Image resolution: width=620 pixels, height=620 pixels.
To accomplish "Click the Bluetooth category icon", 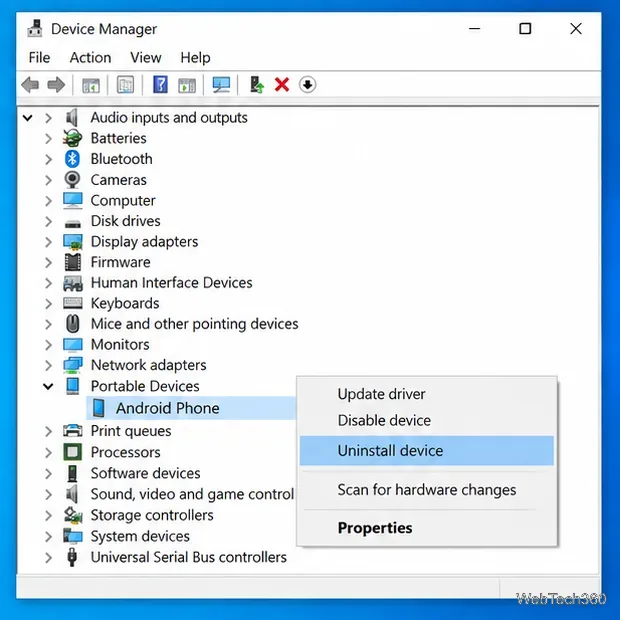I will 72,159.
